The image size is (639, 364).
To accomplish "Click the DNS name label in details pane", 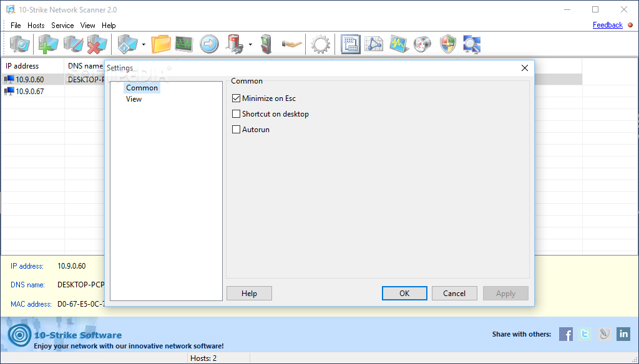I will click(27, 285).
